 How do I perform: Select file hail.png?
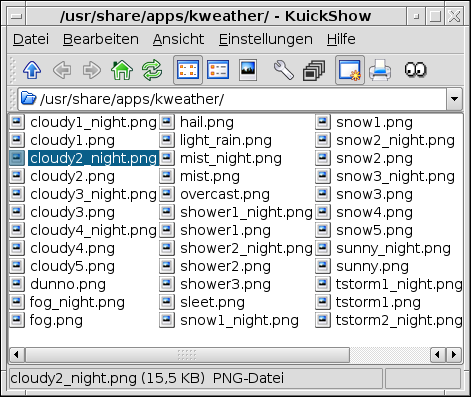[207, 122]
